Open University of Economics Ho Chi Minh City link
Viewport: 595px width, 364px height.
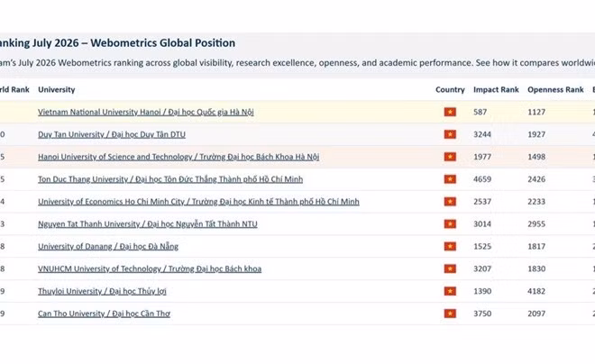click(198, 201)
